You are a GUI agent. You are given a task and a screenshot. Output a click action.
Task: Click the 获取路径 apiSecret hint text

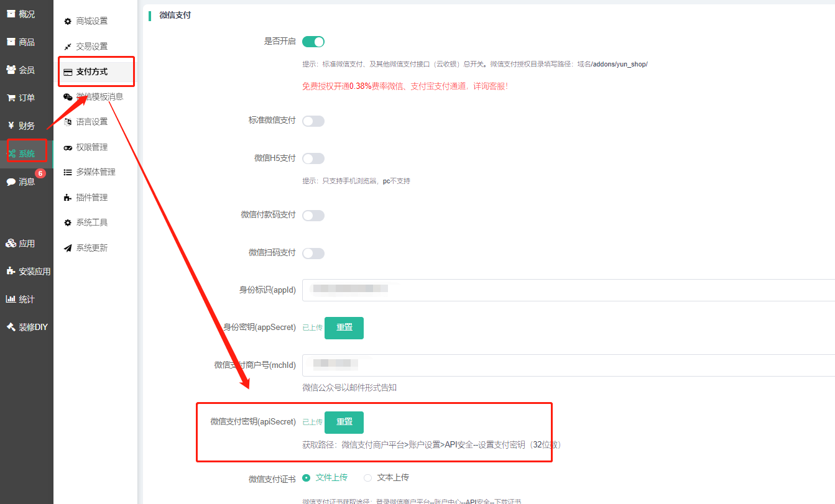pyautogui.click(x=432, y=445)
